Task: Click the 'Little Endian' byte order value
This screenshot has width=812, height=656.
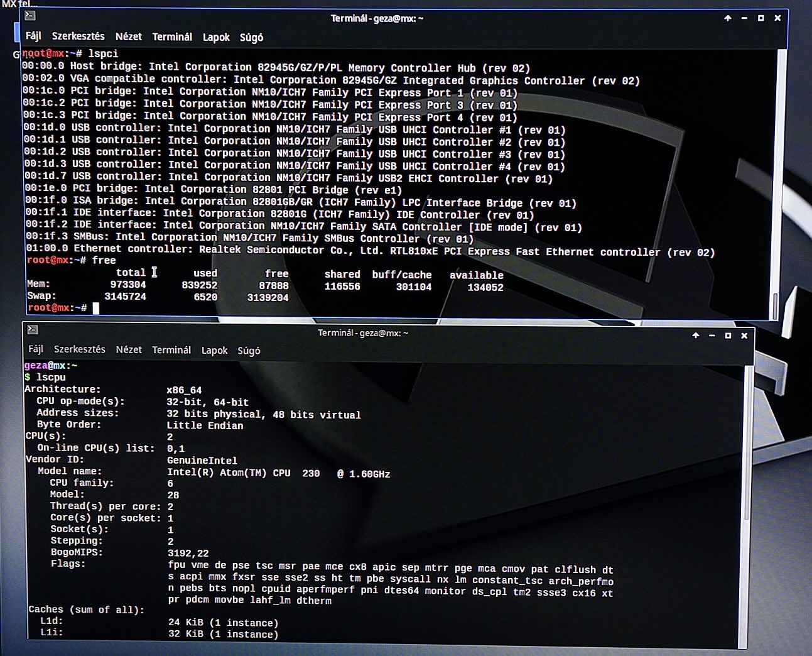Action: (205, 426)
